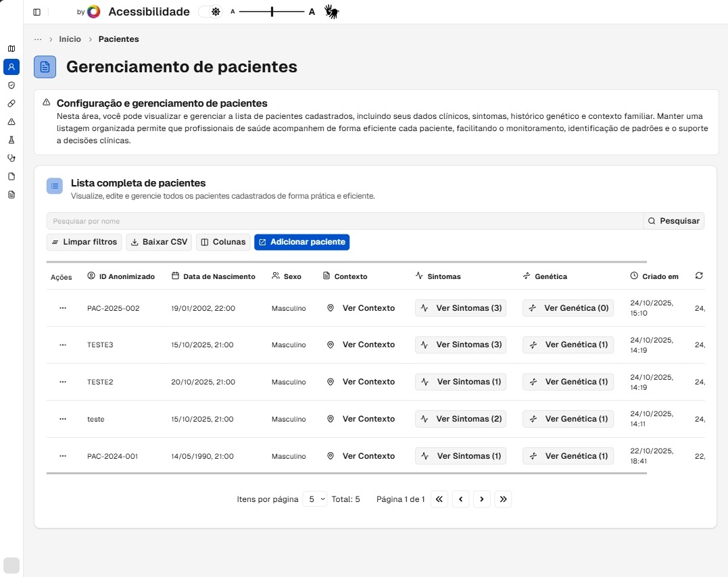Image resolution: width=728 pixels, height=577 pixels.
Task: Toggle the dark mode theme switch
Action: click(x=210, y=11)
